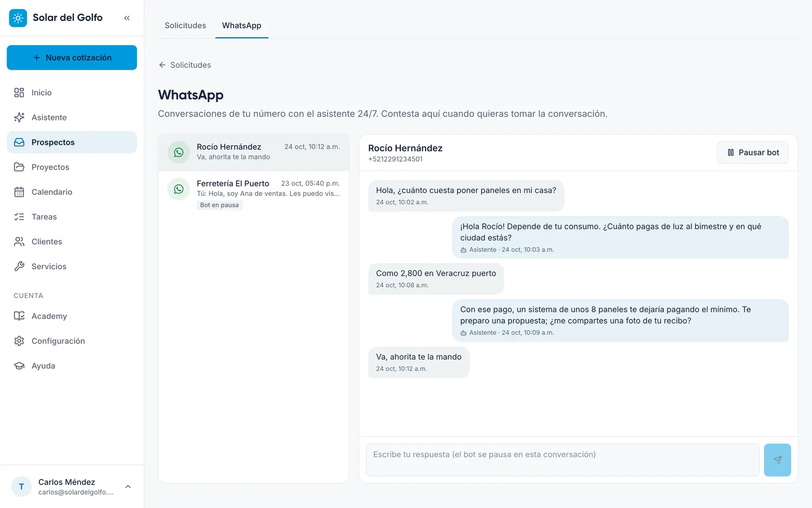Click the Carlos Méndez avatar circle
The width and height of the screenshot is (812, 508).
[x=21, y=487]
